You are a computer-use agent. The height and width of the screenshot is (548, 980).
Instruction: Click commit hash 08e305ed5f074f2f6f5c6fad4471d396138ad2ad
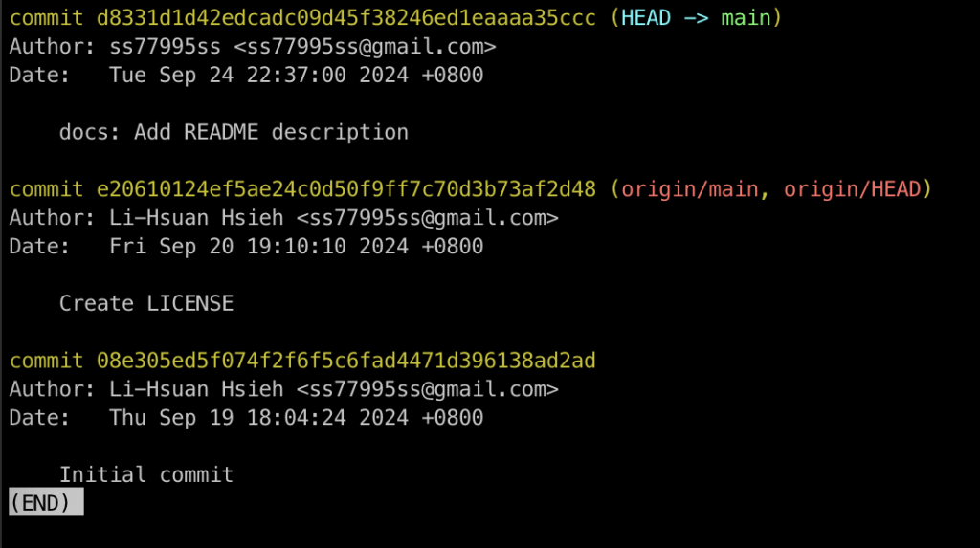click(346, 361)
